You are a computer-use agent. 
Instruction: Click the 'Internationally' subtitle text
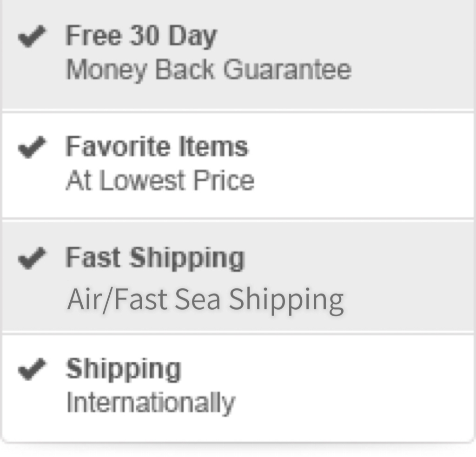[x=151, y=402]
